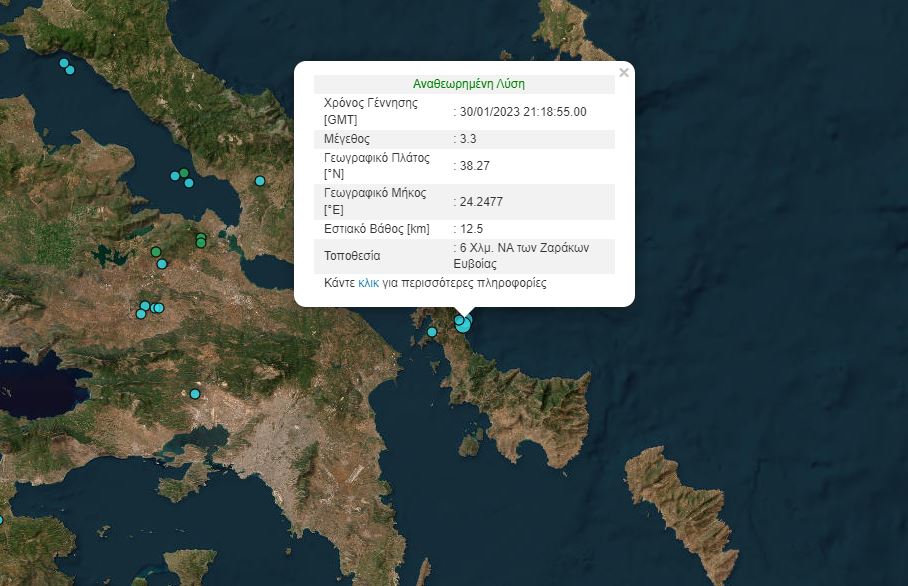Close the earthquake info popup
908x586 pixels.
click(624, 72)
